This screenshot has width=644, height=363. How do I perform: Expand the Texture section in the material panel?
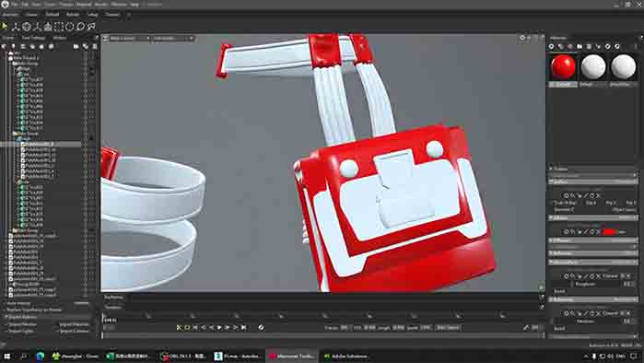pos(593,169)
